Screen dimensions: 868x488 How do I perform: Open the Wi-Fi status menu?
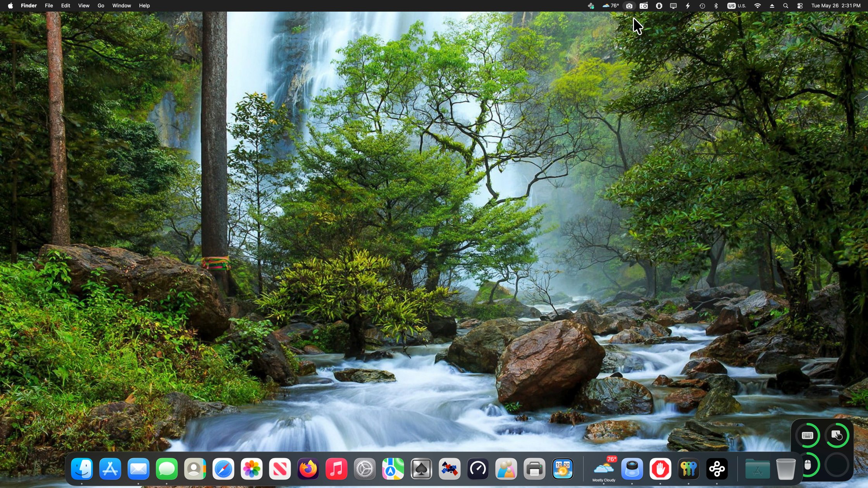click(x=757, y=6)
